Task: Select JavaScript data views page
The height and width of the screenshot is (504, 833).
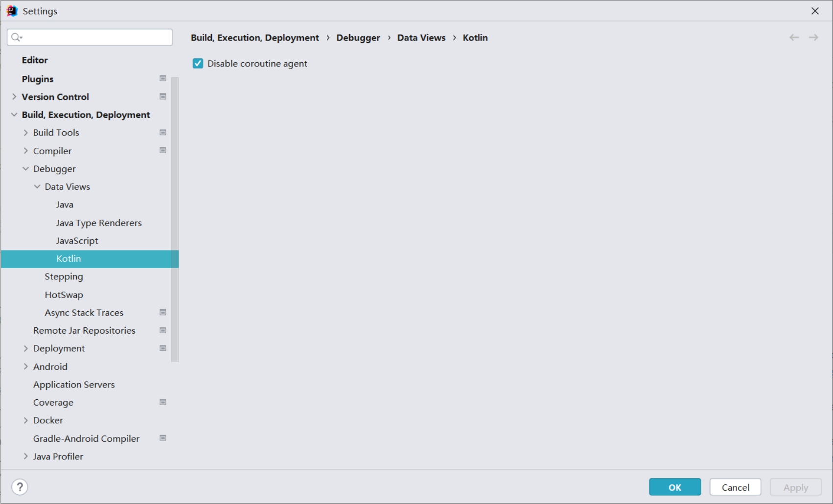Action: pyautogui.click(x=77, y=241)
